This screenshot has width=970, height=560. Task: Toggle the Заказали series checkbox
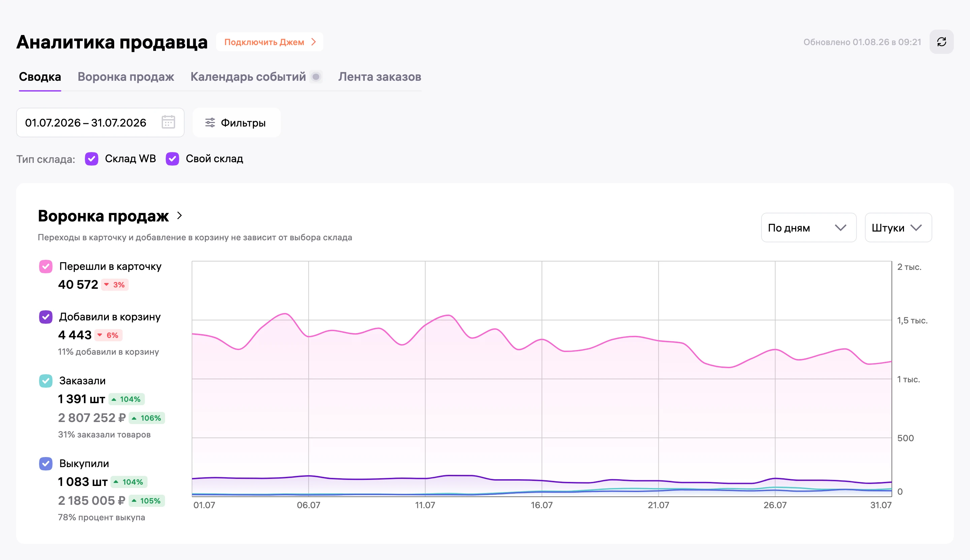46,381
